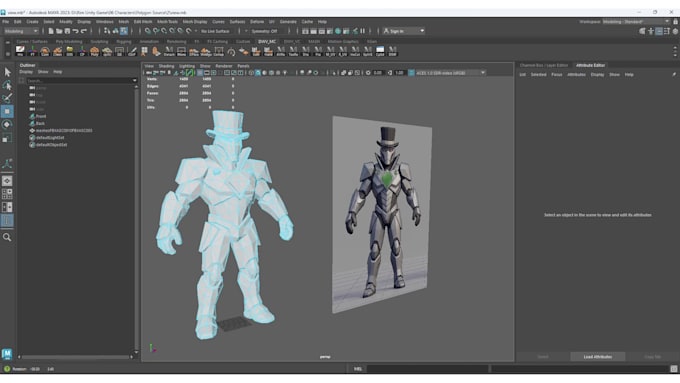Viewport: 680px width, 383px height.
Task: Open the Sign In dropdown
Action: (x=404, y=31)
